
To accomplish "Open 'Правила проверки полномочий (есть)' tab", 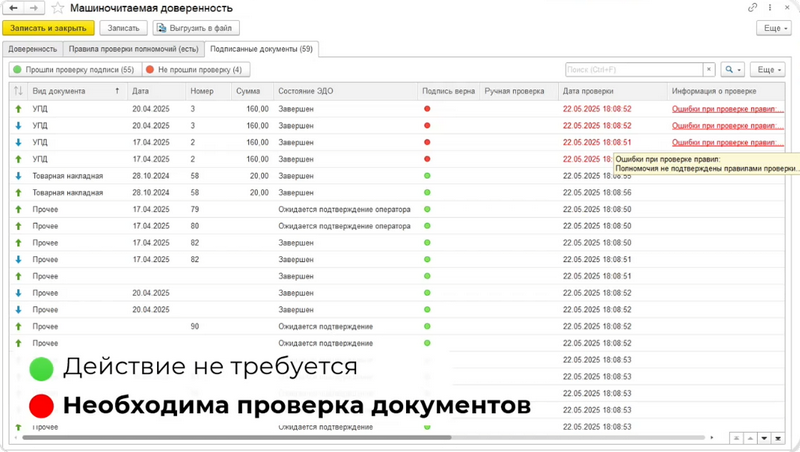I will tap(134, 48).
